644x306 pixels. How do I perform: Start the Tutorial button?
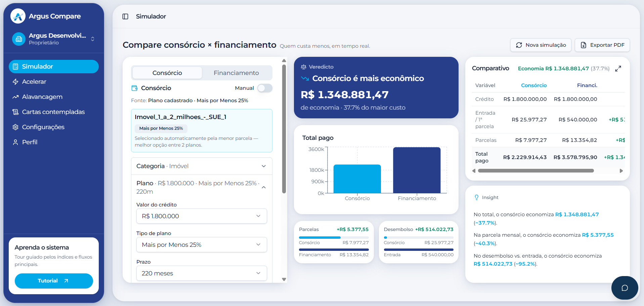[x=54, y=281]
